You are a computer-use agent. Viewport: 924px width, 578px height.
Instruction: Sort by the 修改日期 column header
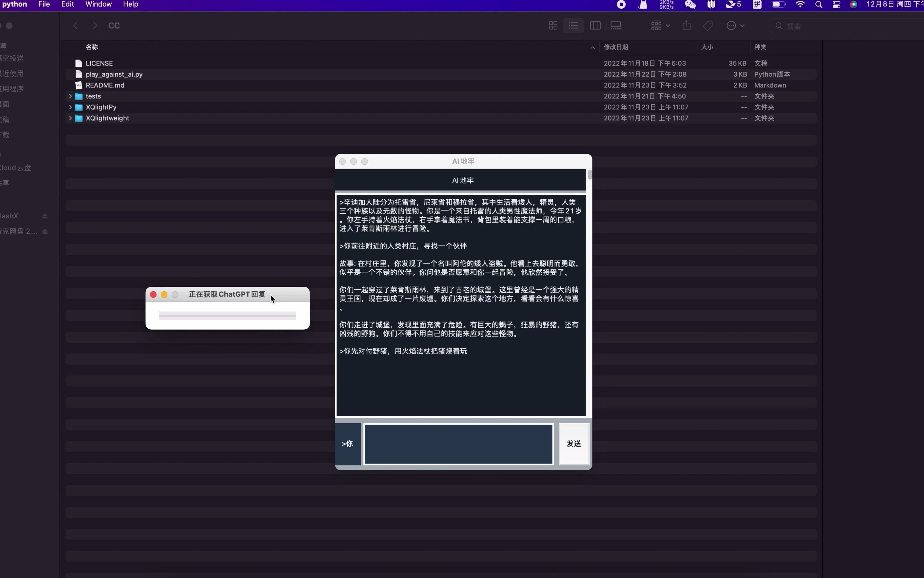pos(616,47)
